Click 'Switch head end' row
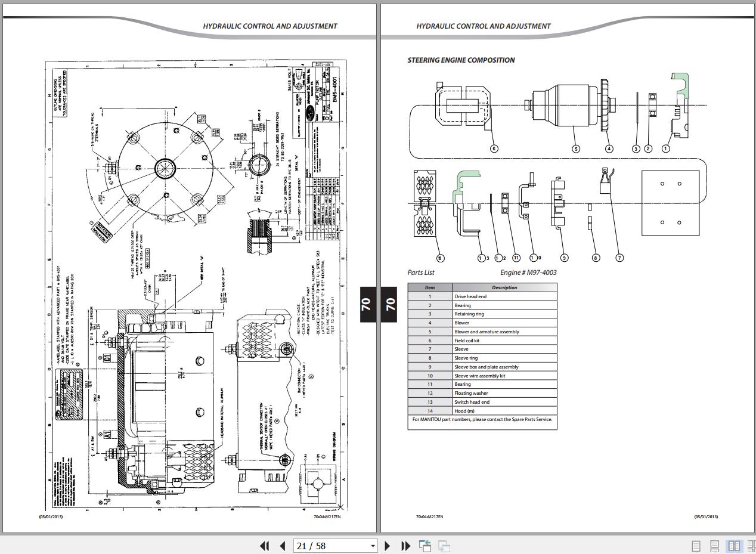Image resolution: width=756 pixels, height=554 pixels. pyautogui.click(x=482, y=402)
